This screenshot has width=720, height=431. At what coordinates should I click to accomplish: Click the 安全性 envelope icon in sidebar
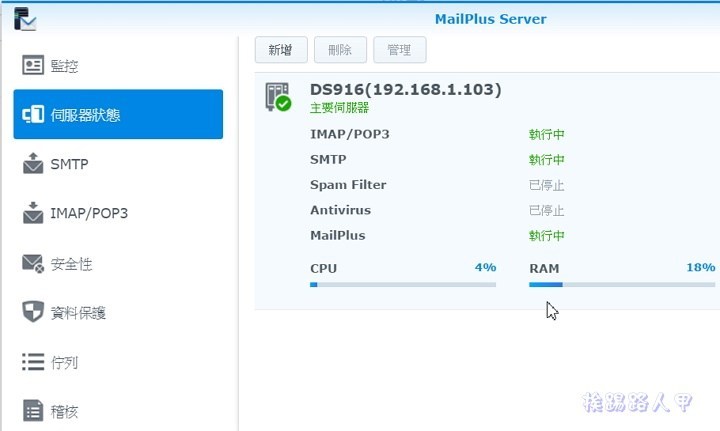(33, 263)
